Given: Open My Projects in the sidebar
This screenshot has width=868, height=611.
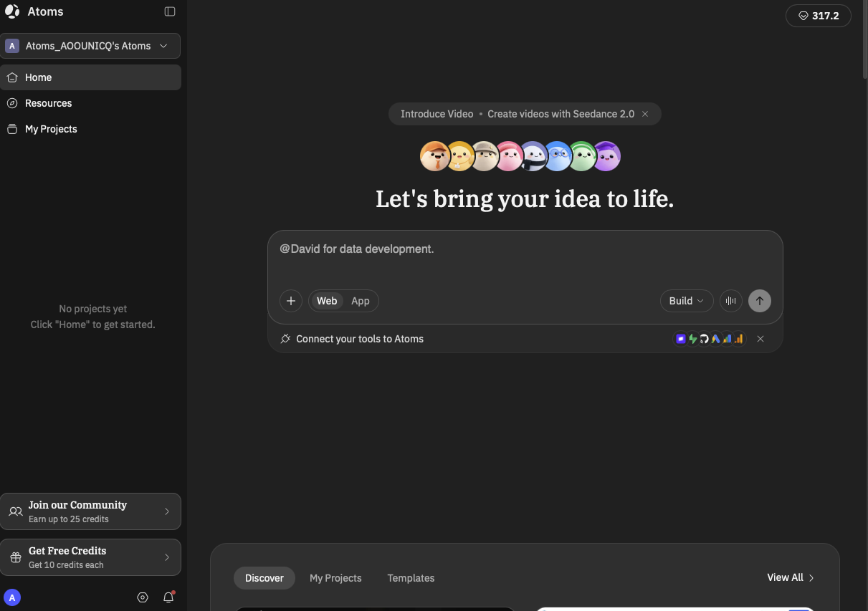Looking at the screenshot, I should pos(90,129).
